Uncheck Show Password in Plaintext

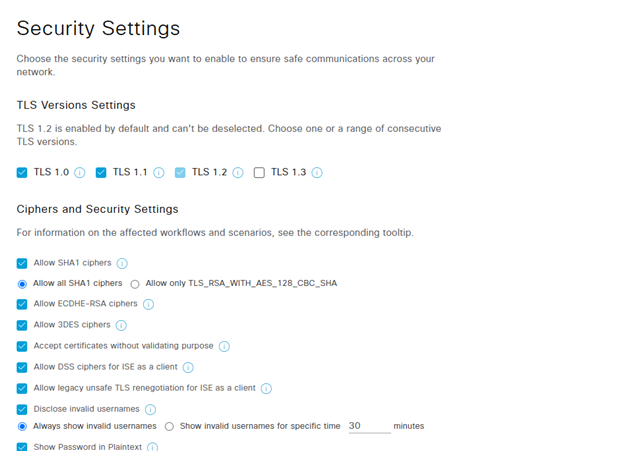tap(22, 447)
